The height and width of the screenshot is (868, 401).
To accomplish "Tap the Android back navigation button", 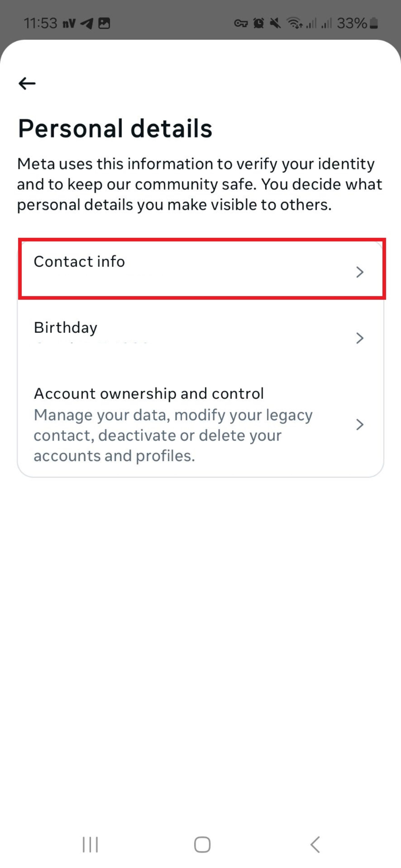I will pos(315,844).
